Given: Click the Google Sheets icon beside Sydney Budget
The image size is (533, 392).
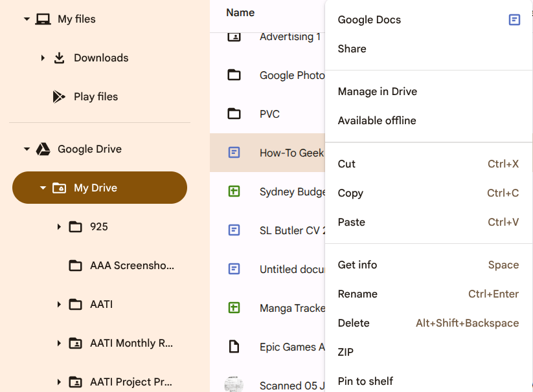Looking at the screenshot, I should [x=234, y=191].
